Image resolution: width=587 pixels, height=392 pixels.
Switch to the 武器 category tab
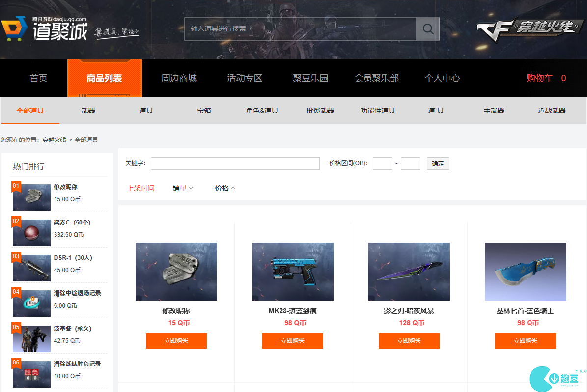88,111
